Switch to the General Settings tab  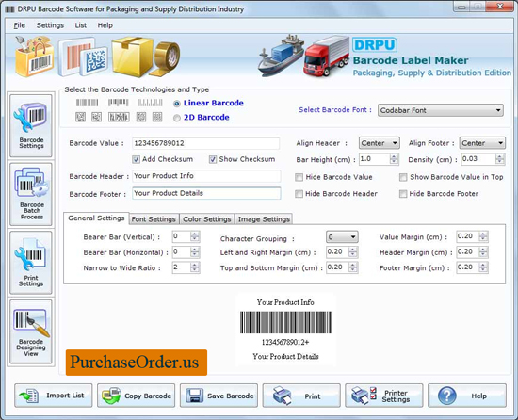click(96, 218)
